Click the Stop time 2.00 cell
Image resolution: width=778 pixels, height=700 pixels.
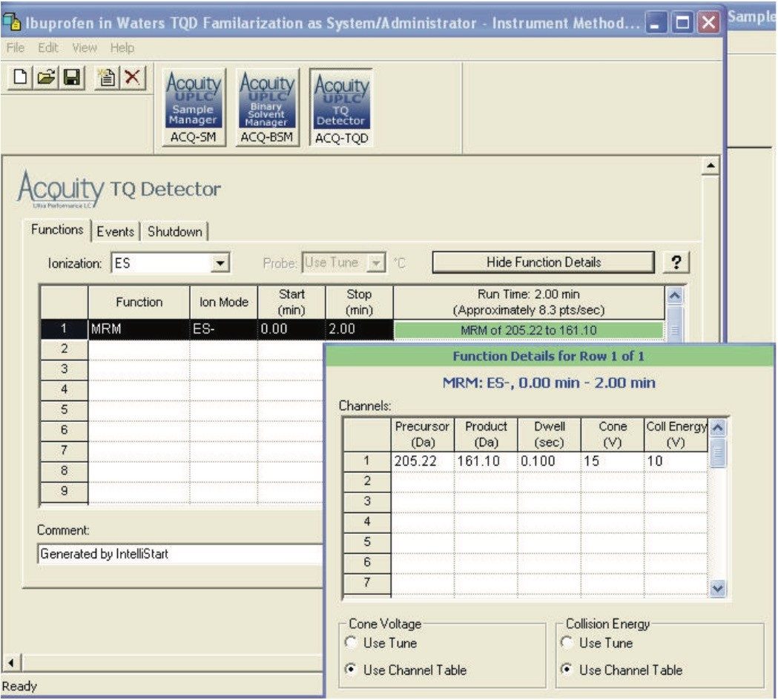point(359,329)
